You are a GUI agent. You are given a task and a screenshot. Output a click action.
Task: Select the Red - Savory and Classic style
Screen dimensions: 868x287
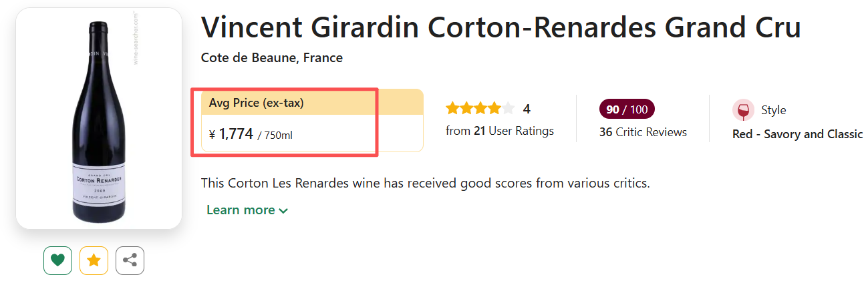[x=797, y=134]
